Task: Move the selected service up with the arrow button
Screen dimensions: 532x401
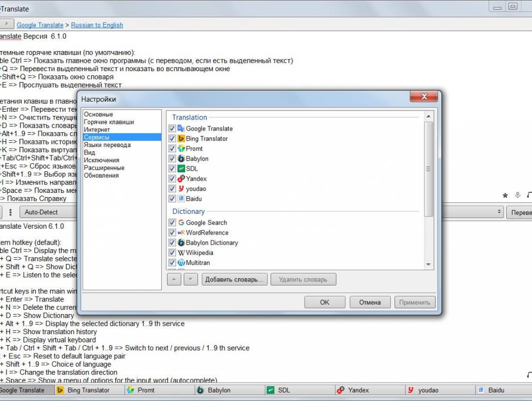Action: [x=174, y=279]
